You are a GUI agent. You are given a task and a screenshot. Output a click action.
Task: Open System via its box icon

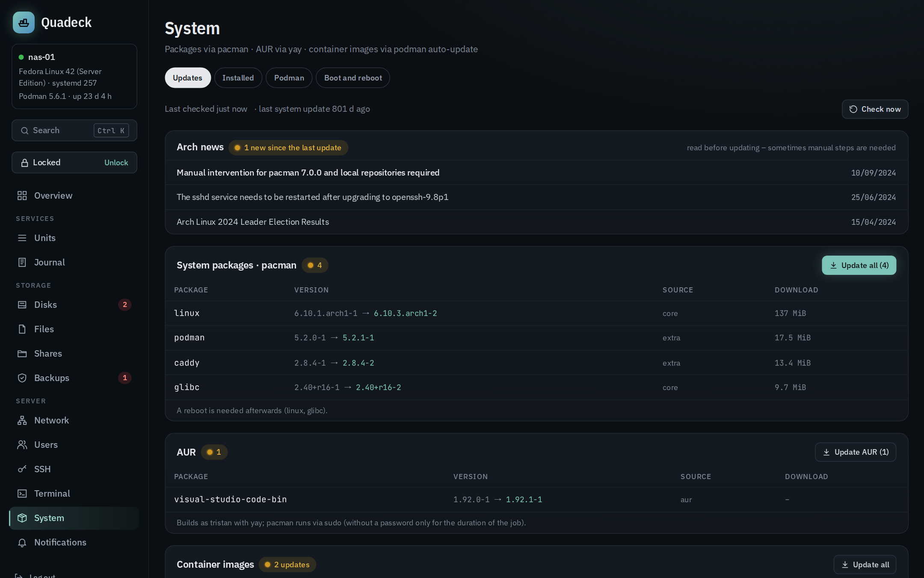(22, 518)
